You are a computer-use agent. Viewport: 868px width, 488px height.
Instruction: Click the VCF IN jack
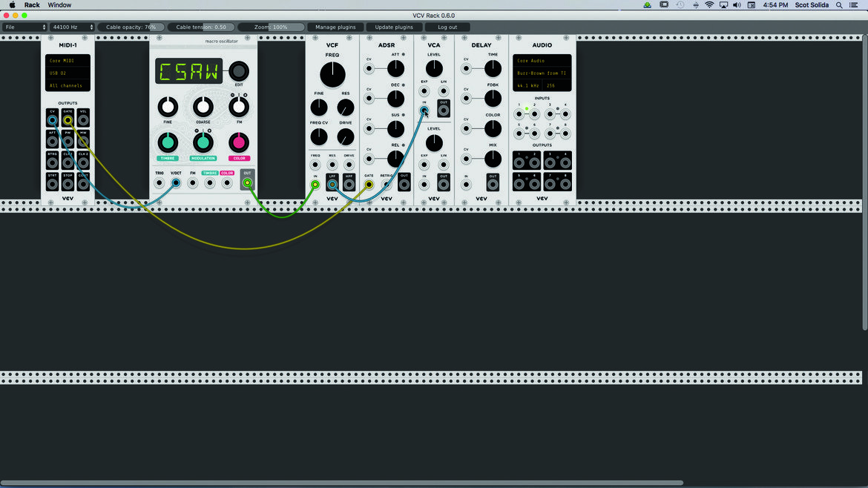(315, 185)
